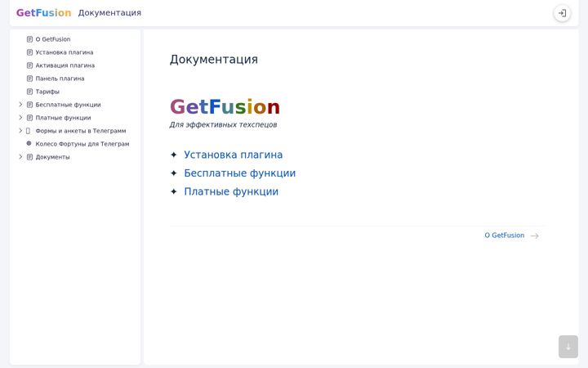Follow the Бесплатные функции link in content
Image resolution: width=588 pixels, height=368 pixels.
239,173
